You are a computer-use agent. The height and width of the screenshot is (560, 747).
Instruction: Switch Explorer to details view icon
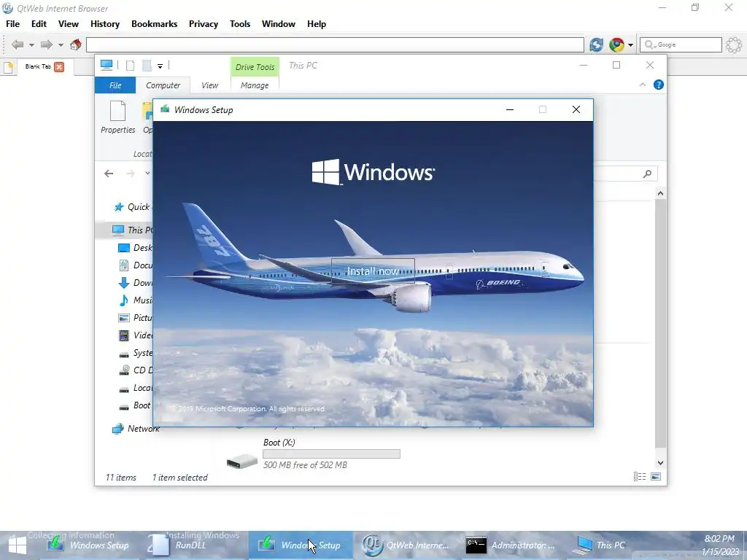pos(640,477)
